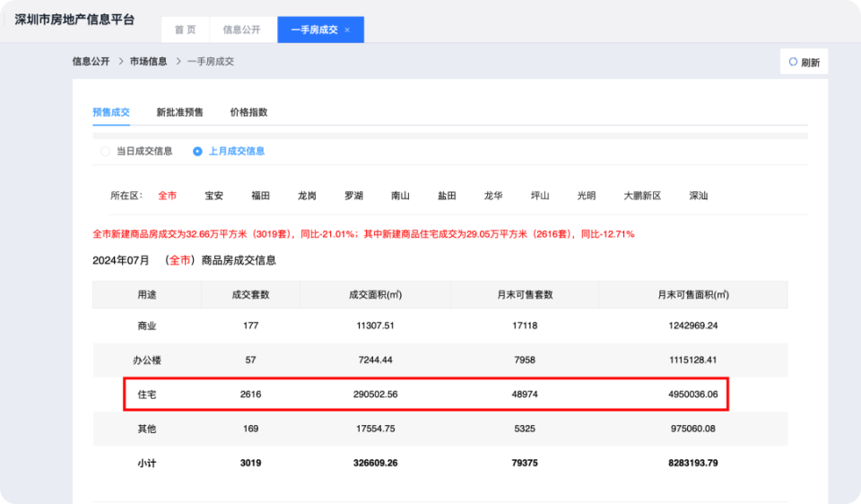The height and width of the screenshot is (504, 861).
Task: Close the 一手房成交 tab with its X
Action: (347, 30)
